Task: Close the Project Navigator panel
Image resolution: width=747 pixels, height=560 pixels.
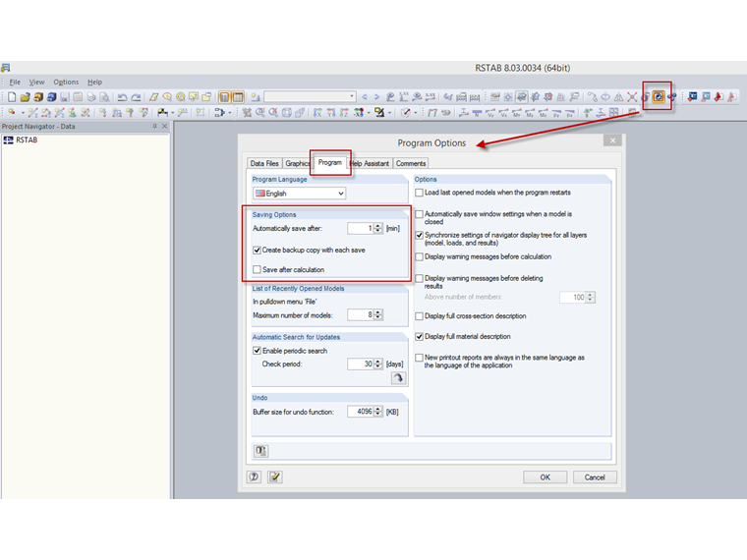Action: point(165,126)
